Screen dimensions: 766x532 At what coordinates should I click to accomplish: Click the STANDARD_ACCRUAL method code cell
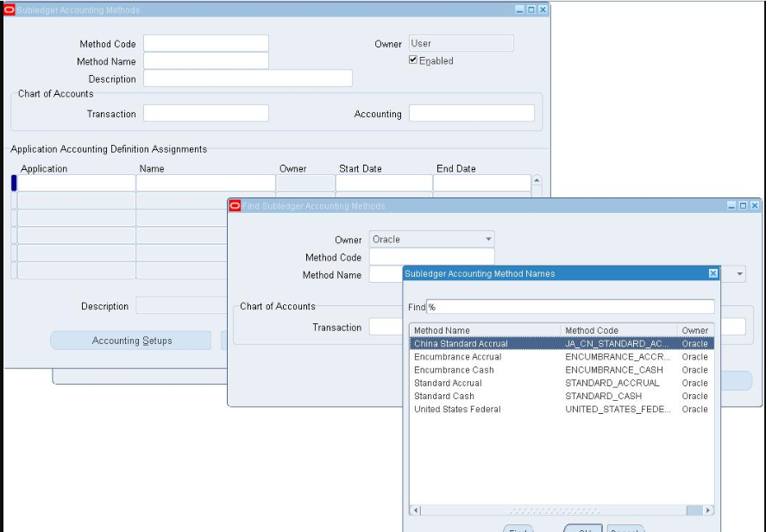(612, 383)
